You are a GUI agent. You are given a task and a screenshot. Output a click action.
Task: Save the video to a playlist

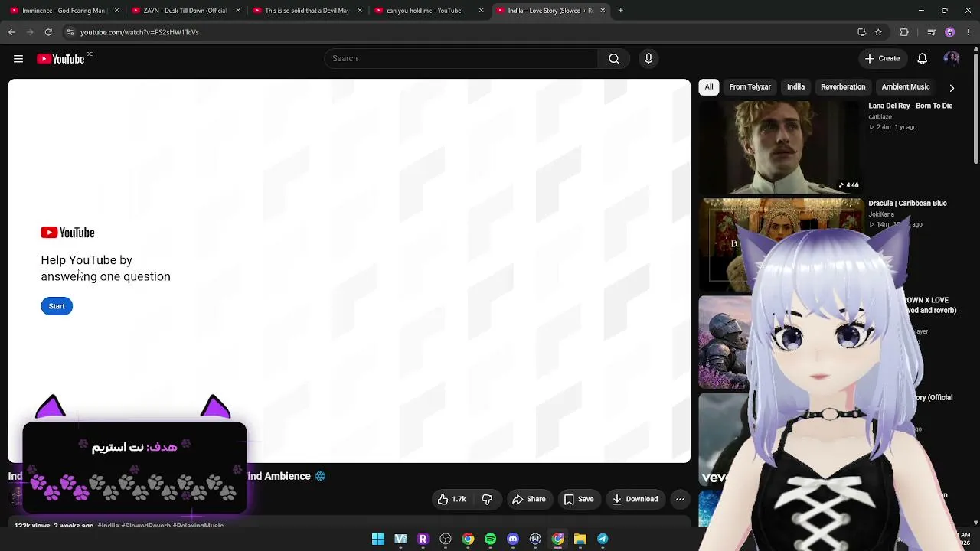point(579,500)
